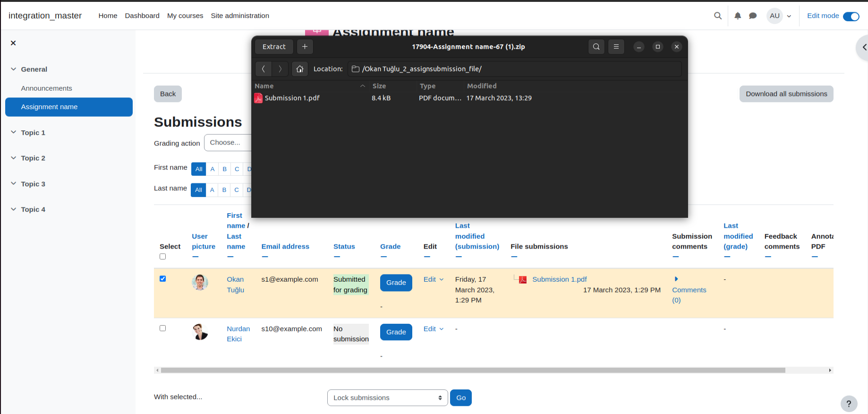
Task: Open user menu dropdown arrow
Action: pyautogui.click(x=789, y=16)
